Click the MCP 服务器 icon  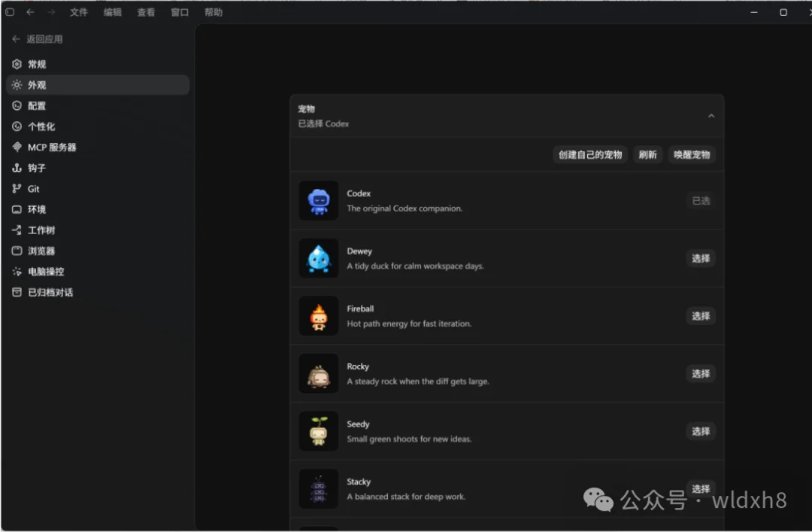(17, 147)
